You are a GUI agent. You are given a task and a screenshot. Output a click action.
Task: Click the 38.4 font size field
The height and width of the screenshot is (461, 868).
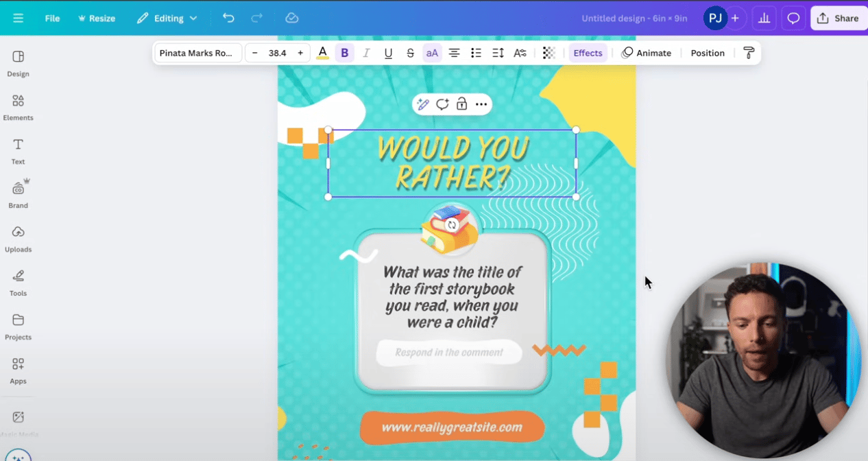pos(278,53)
